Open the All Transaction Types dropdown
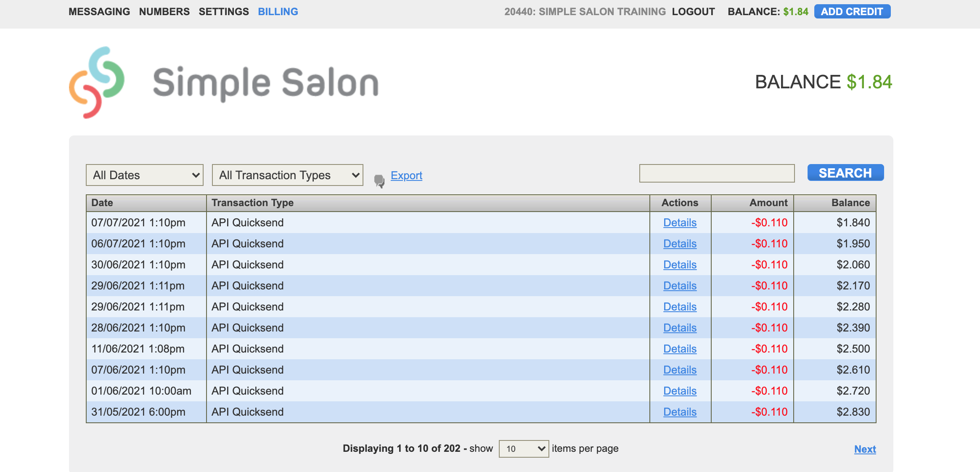 click(288, 175)
